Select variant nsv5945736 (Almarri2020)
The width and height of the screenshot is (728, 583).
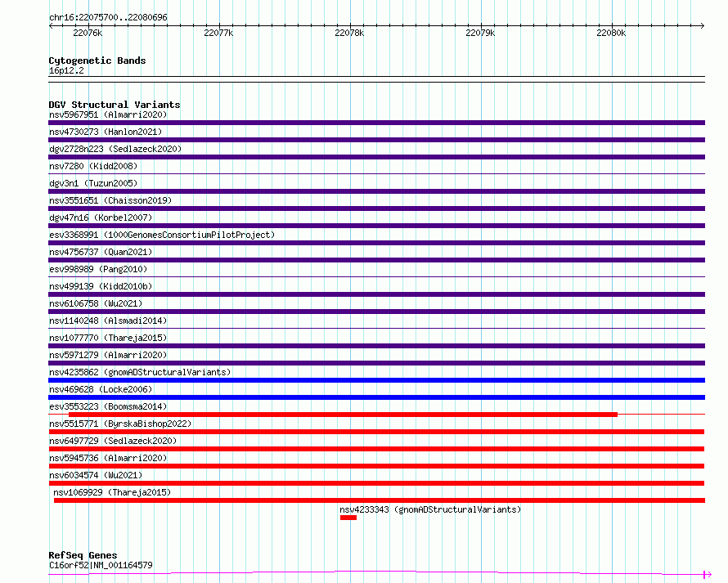[x=108, y=458]
